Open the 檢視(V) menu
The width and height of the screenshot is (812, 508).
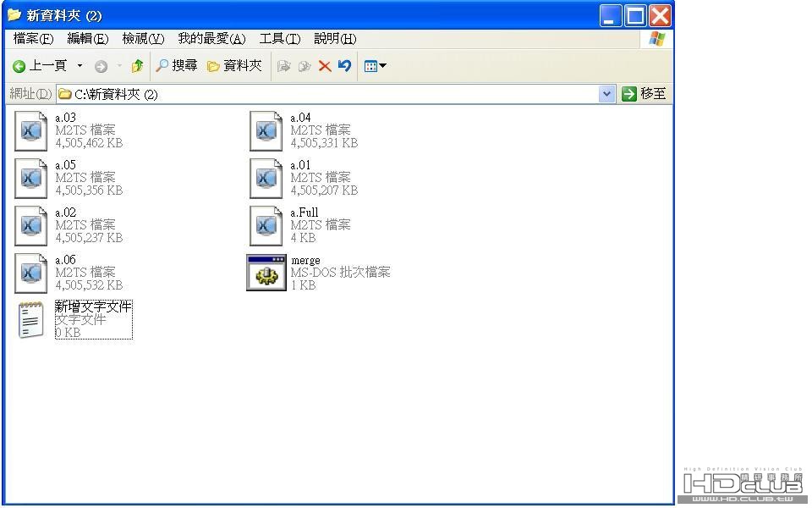(143, 39)
